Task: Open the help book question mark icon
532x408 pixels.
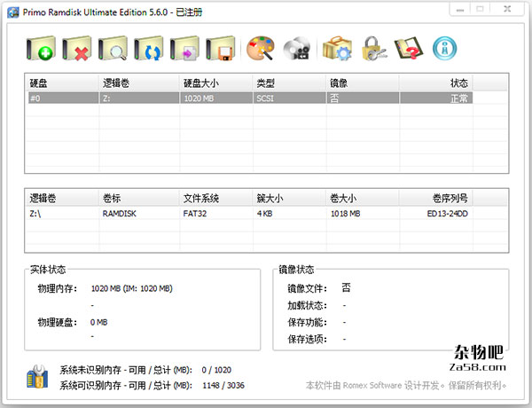Action: [x=409, y=49]
